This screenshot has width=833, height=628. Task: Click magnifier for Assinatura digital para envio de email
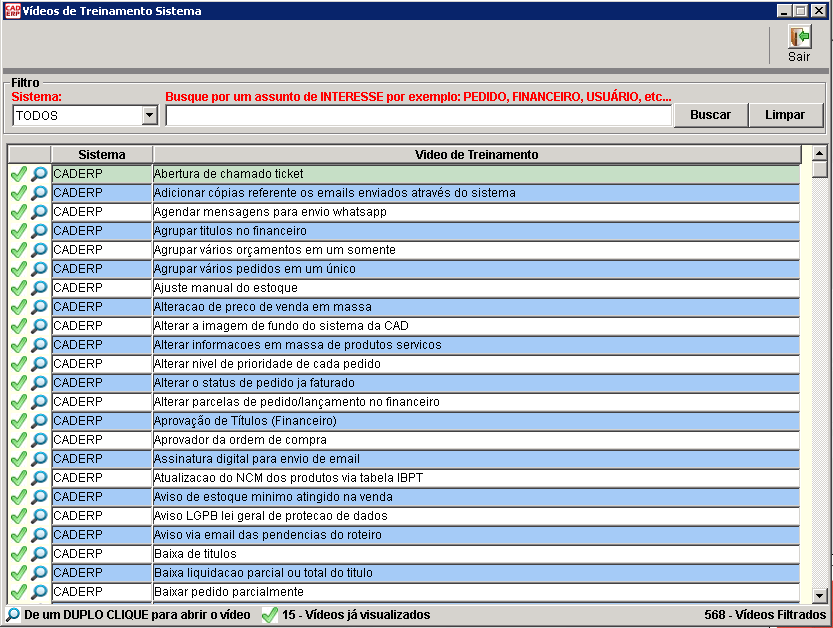click(x=39, y=459)
